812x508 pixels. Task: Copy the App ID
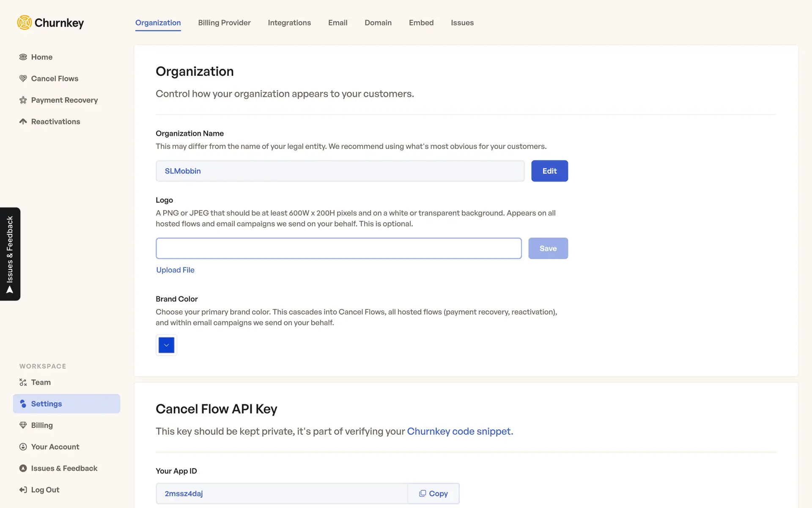[x=433, y=494]
